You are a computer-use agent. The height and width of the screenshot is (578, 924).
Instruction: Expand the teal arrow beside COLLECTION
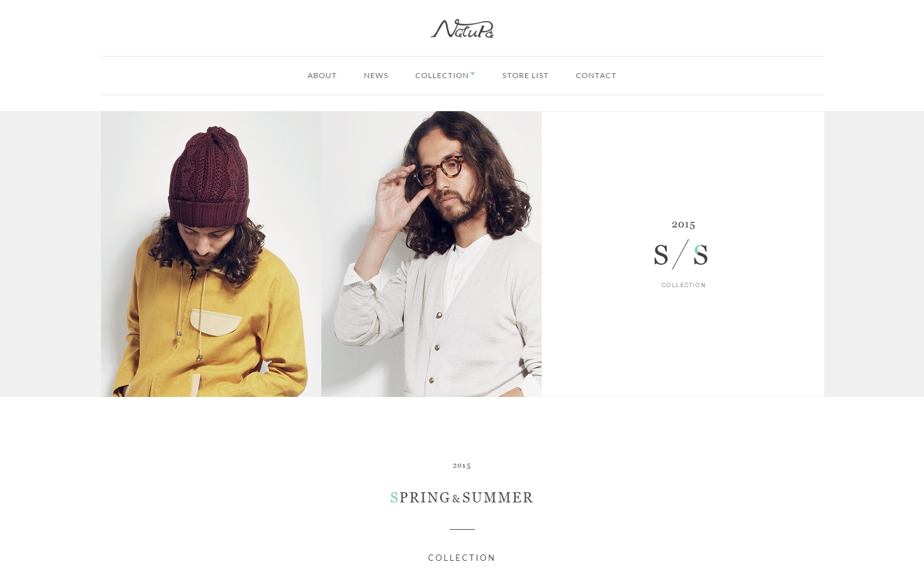[472, 74]
